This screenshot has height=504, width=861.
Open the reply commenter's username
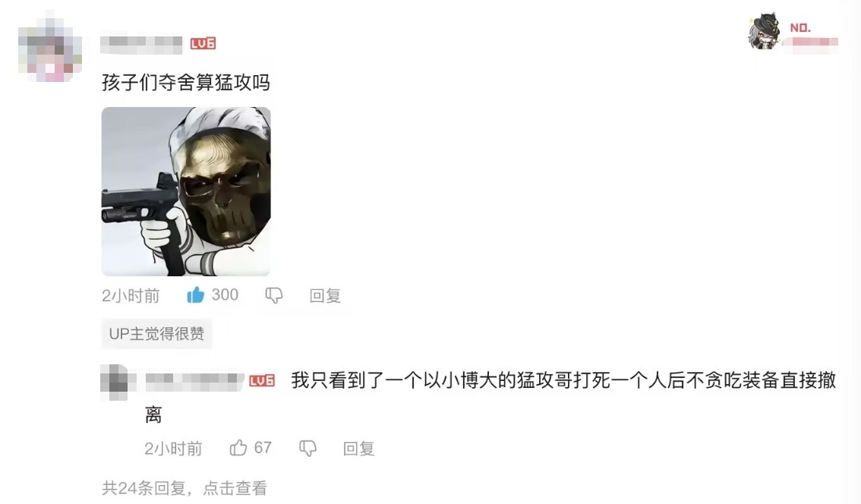[194, 380]
